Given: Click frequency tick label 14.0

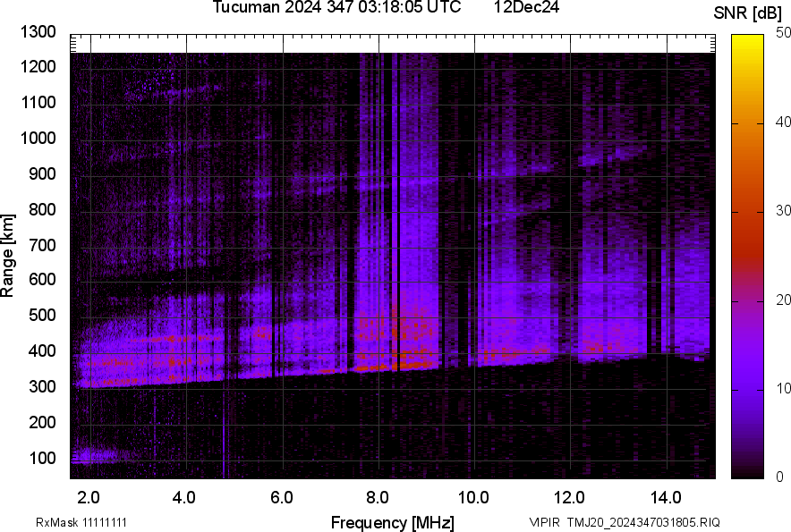Looking at the screenshot, I should click(x=666, y=498).
